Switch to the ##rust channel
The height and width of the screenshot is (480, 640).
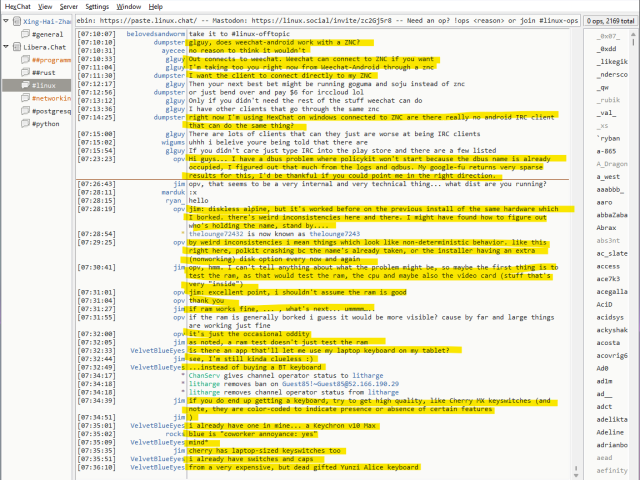43,73
